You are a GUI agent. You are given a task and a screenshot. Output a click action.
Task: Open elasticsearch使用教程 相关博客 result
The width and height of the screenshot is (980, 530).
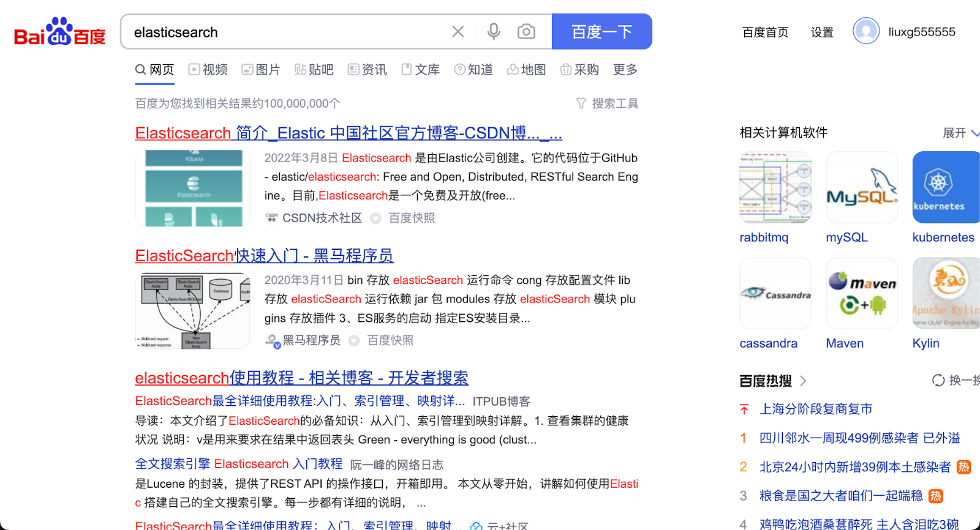(x=301, y=378)
